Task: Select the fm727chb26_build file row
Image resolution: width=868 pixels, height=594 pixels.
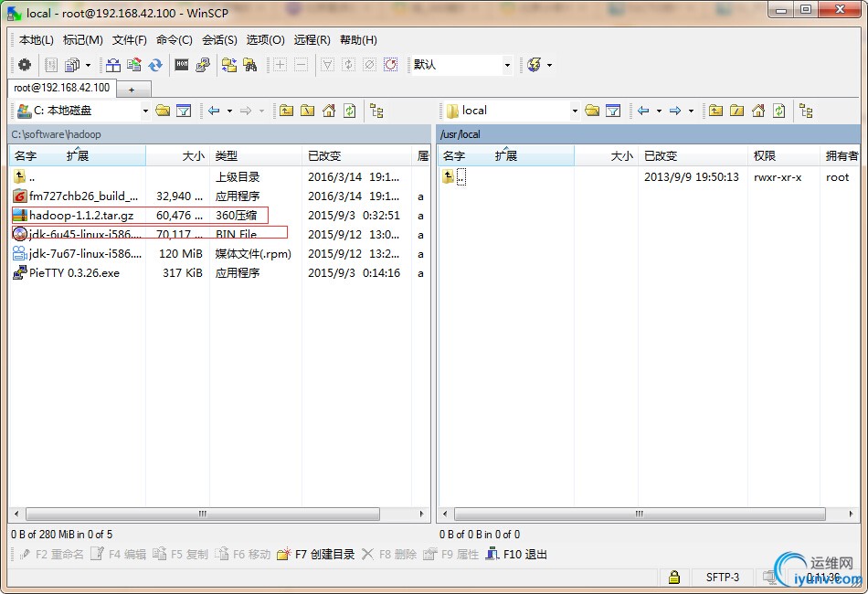Action: 218,196
